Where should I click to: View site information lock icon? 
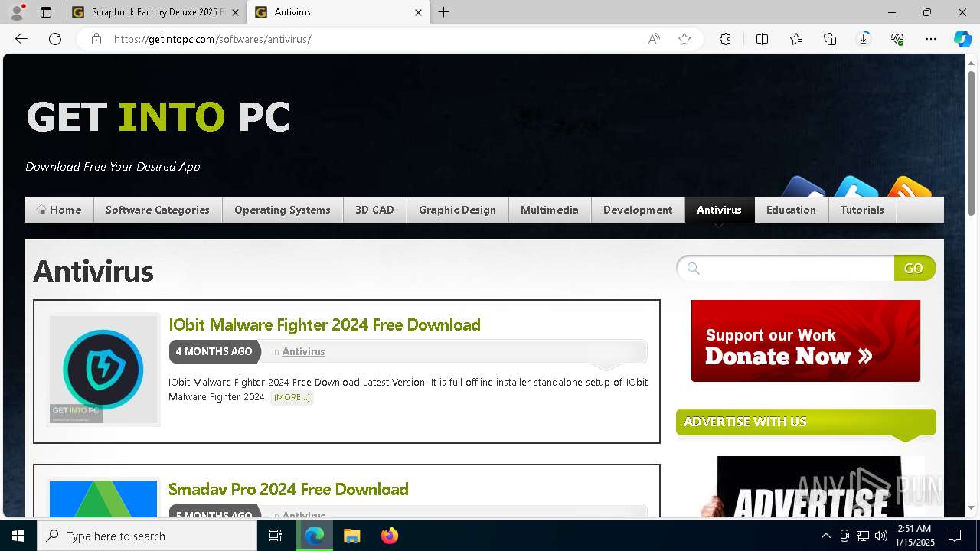[x=96, y=39]
